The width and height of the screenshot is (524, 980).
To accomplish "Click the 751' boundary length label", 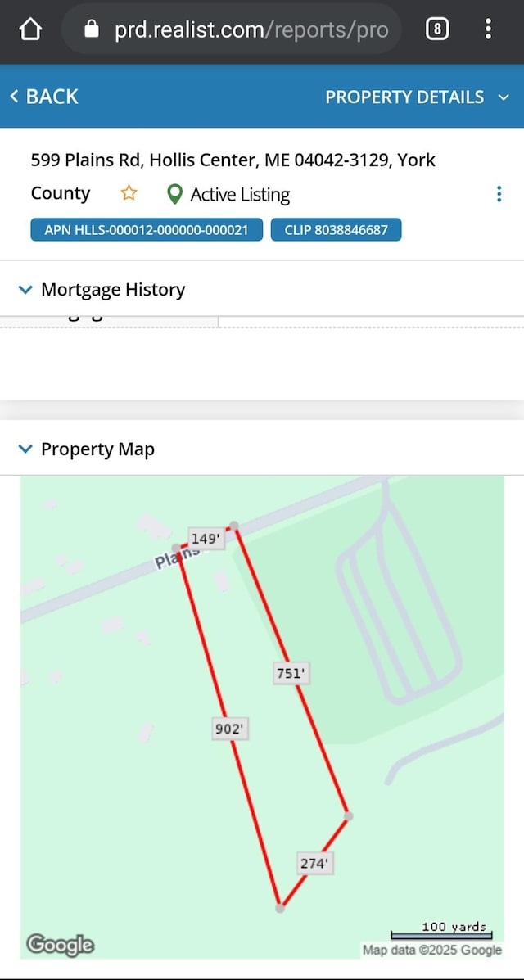I will tap(292, 674).
